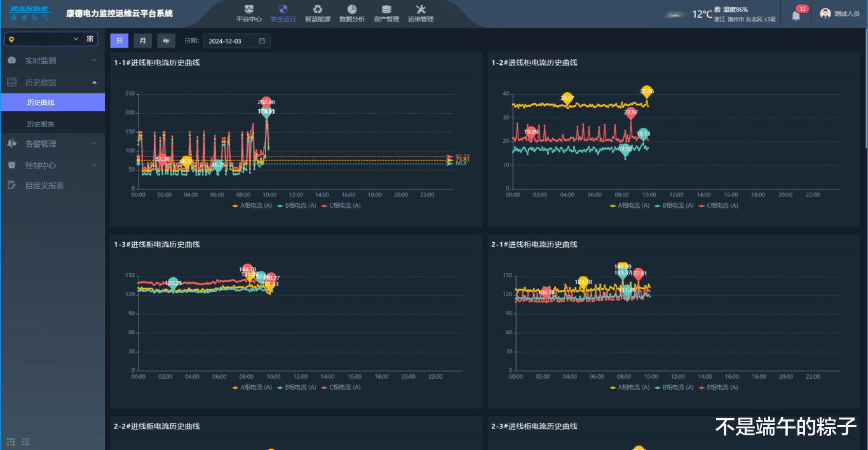The width and height of the screenshot is (868, 450).
Task: Click the 2-2#进线柜电流历史曲线 title
Action: tap(157, 426)
